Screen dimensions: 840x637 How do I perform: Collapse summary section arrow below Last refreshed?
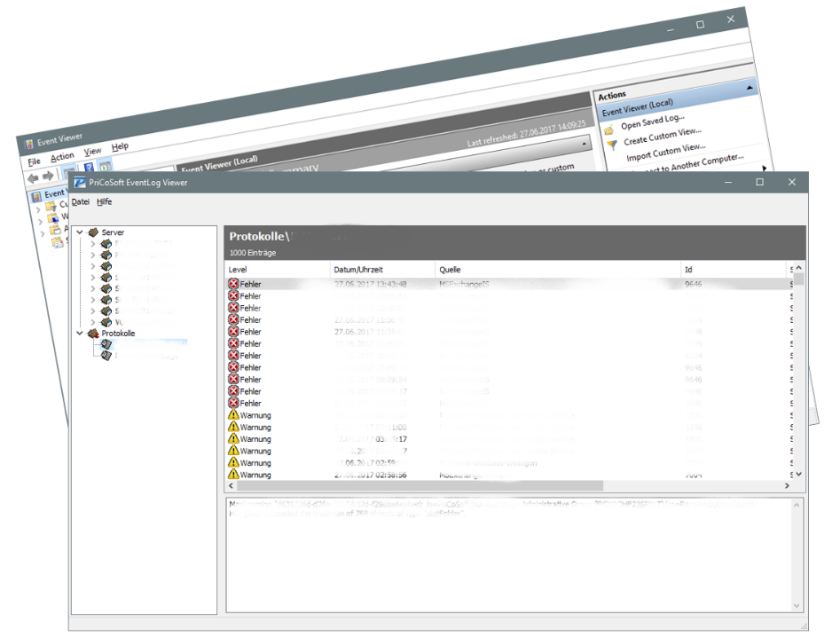tap(584, 144)
